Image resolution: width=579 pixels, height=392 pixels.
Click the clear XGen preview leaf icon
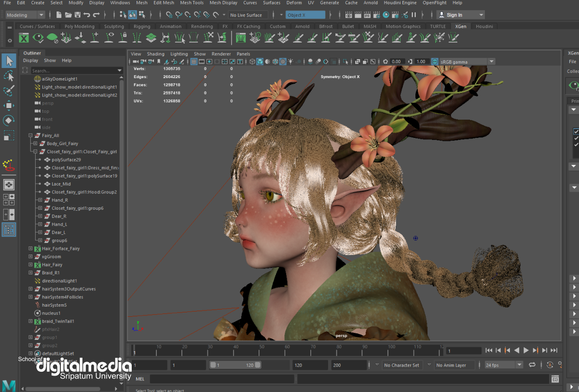tap(52, 38)
